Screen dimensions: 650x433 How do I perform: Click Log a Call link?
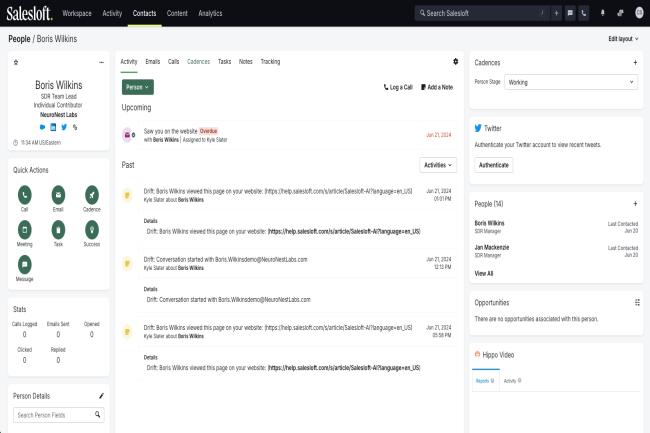point(398,87)
